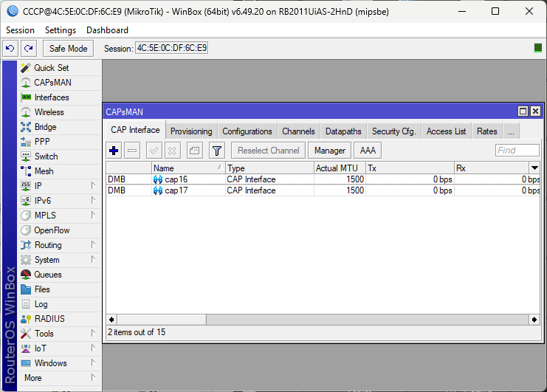
Task: Open the Settings menu
Action: pos(61,30)
